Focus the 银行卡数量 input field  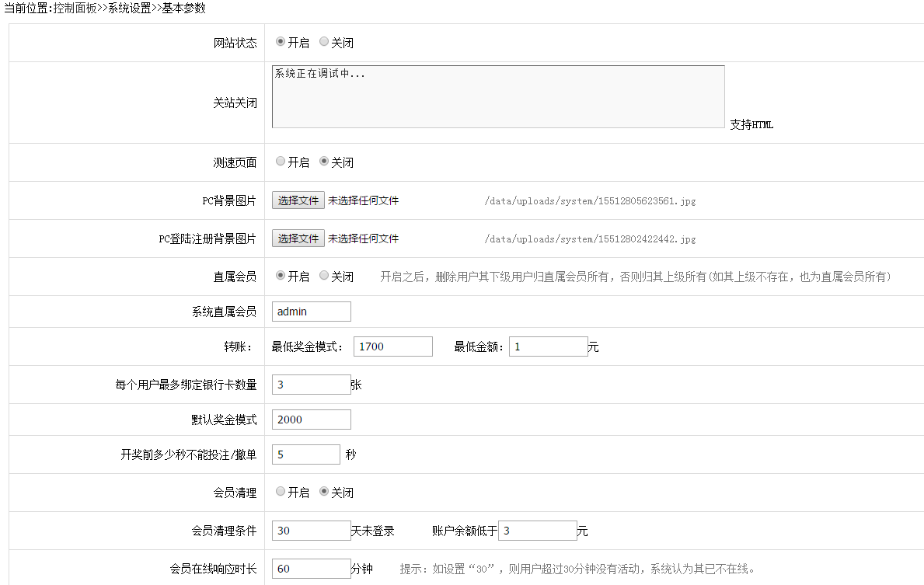tap(312, 385)
